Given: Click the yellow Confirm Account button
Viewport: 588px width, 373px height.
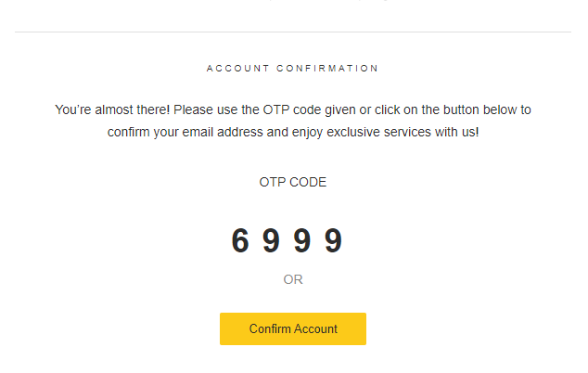Looking at the screenshot, I should coord(293,328).
